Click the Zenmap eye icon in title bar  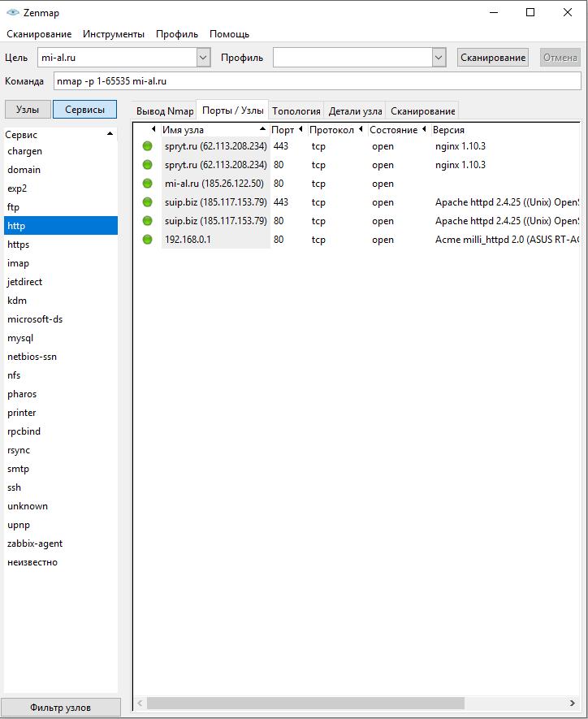[x=12, y=12]
